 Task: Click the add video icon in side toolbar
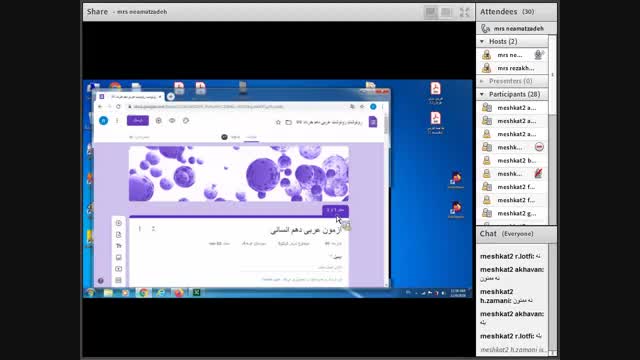[118, 269]
